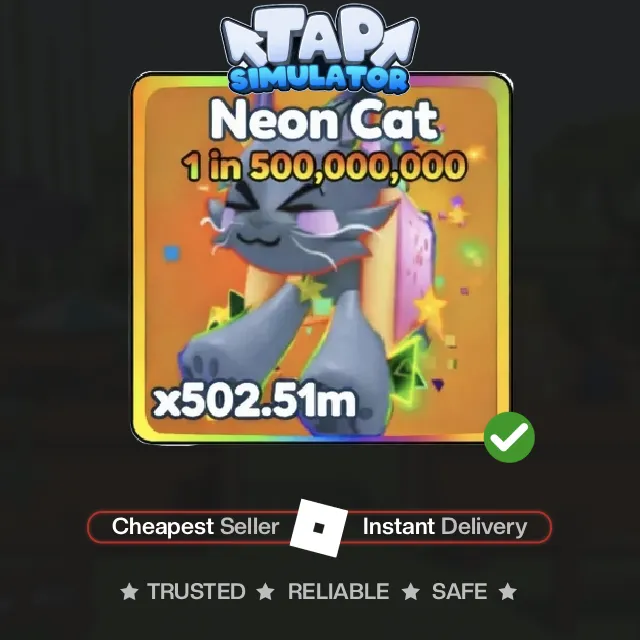
Task: Click the green checkmark badge
Action: pyautogui.click(x=509, y=437)
